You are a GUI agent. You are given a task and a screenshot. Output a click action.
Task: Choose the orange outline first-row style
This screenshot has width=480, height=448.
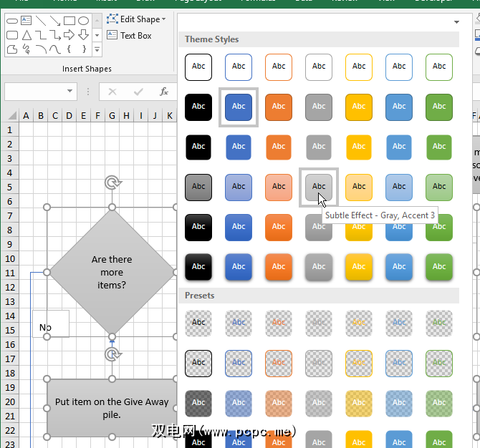[279, 67]
